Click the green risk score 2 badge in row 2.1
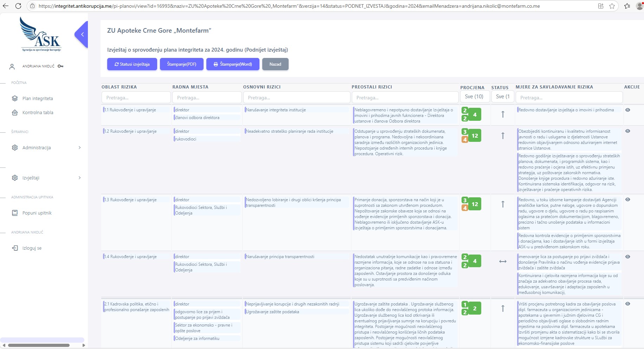The height and width of the screenshot is (349, 644). (x=475, y=309)
